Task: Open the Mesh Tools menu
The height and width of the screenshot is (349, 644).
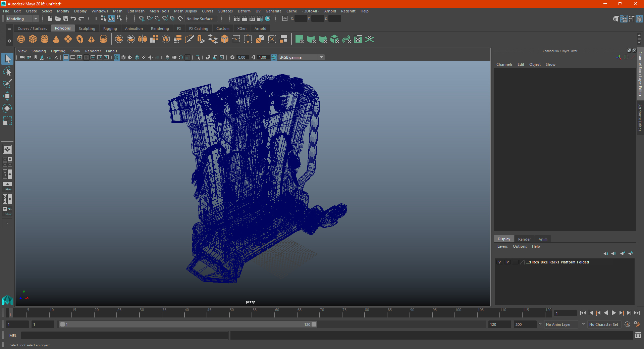Action: 159,11
